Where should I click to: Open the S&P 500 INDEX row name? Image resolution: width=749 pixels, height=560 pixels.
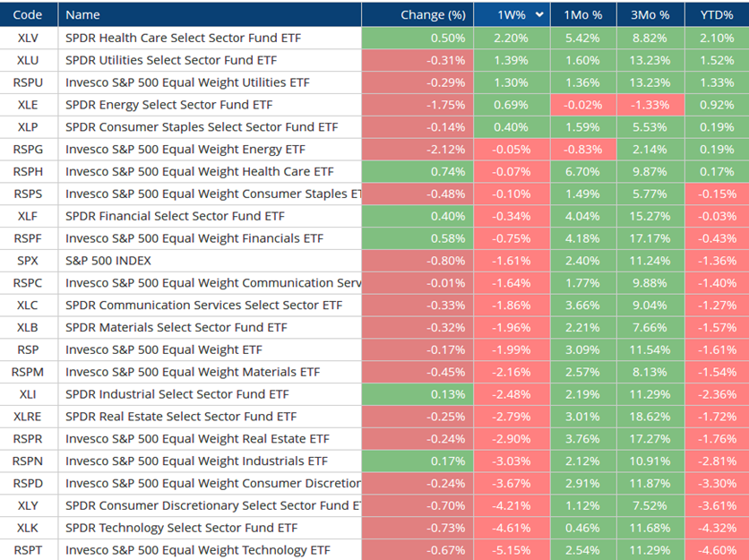108,261
